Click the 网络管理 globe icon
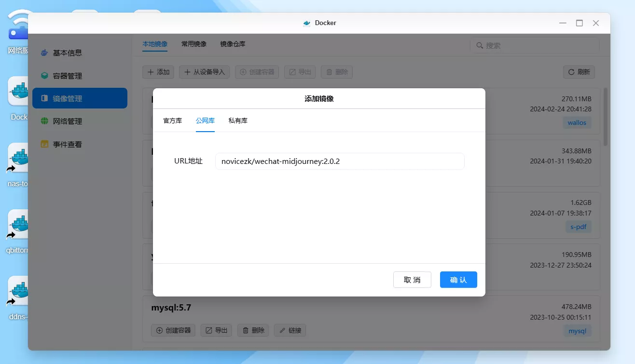635x364 pixels. (44, 121)
